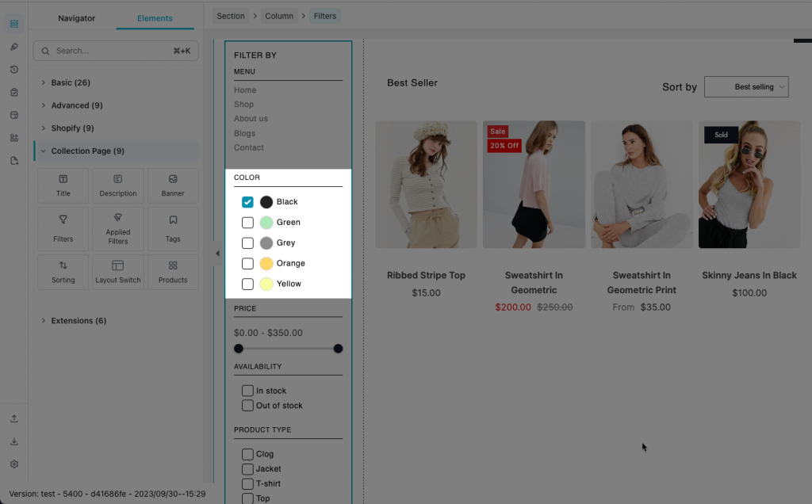The image size is (812, 504).
Task: Check the In stock availability box
Action: (247, 391)
